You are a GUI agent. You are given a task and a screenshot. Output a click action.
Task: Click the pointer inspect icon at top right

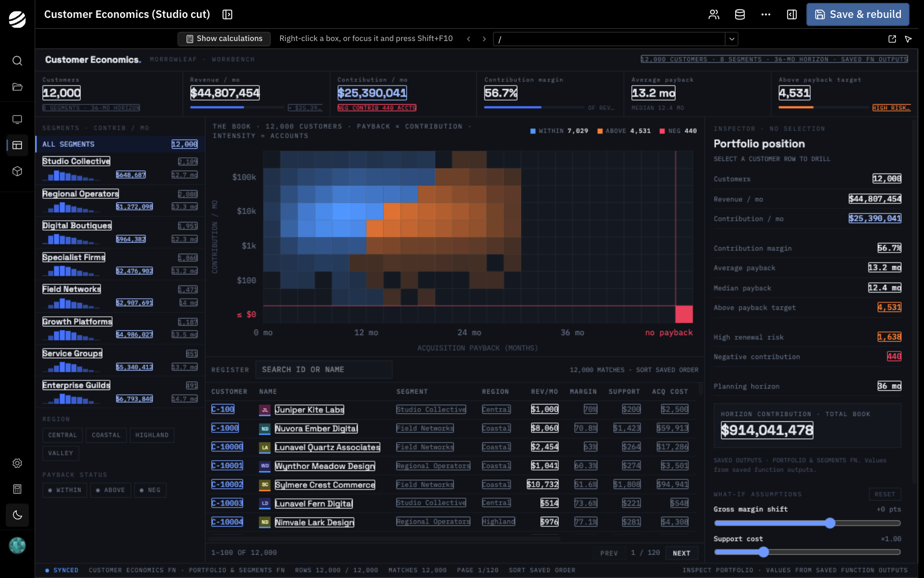pos(908,39)
